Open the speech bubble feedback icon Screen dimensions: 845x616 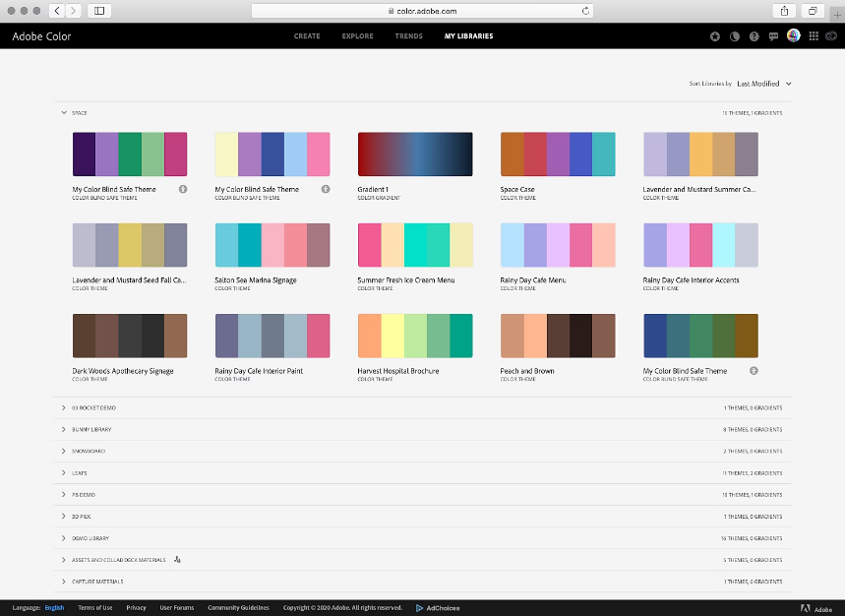[773, 36]
